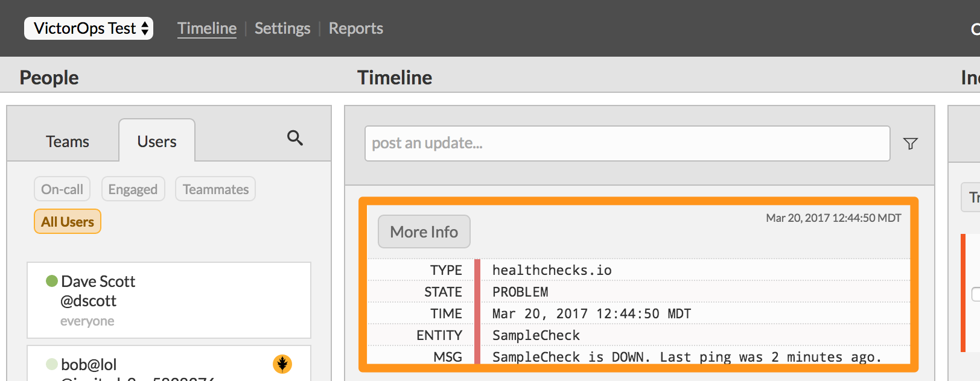
Task: Toggle the Engaged user filter
Action: click(x=133, y=189)
